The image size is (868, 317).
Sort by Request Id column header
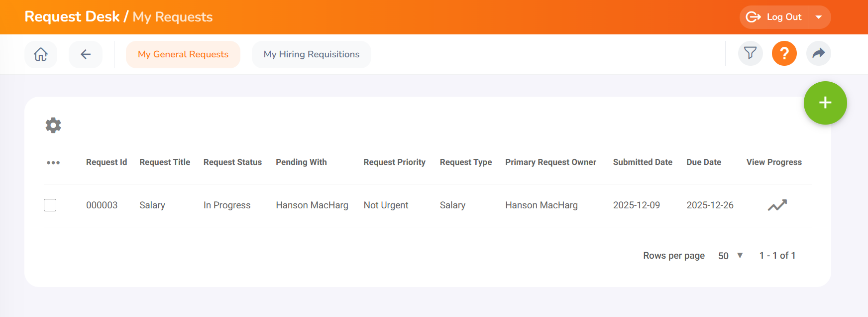coord(107,162)
